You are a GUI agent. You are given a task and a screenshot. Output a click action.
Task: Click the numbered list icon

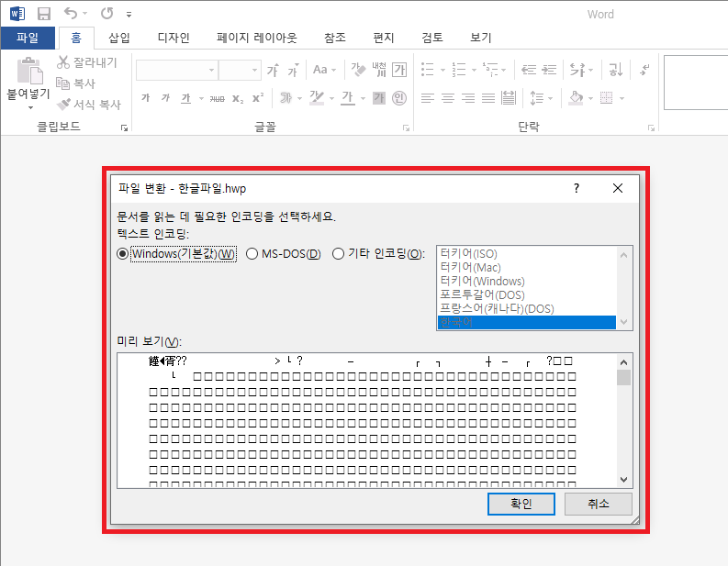[x=459, y=70]
